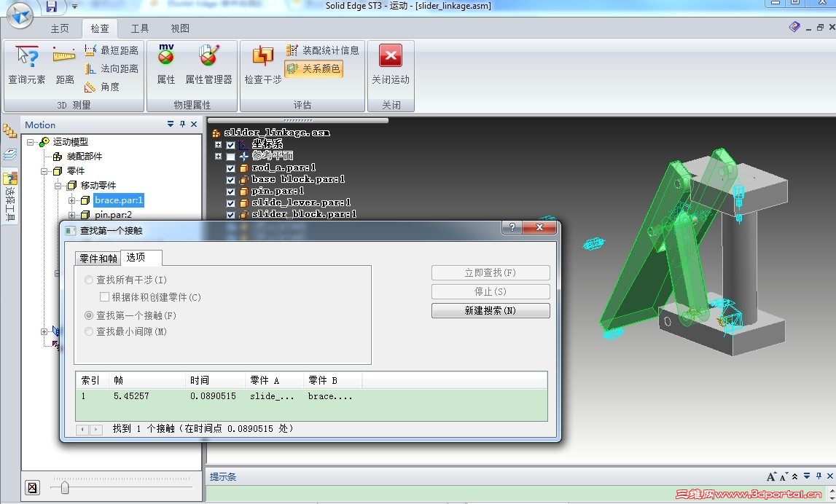Image resolution: width=836 pixels, height=504 pixels.
Task: Click Time (时间) column header
Action: 216,380
